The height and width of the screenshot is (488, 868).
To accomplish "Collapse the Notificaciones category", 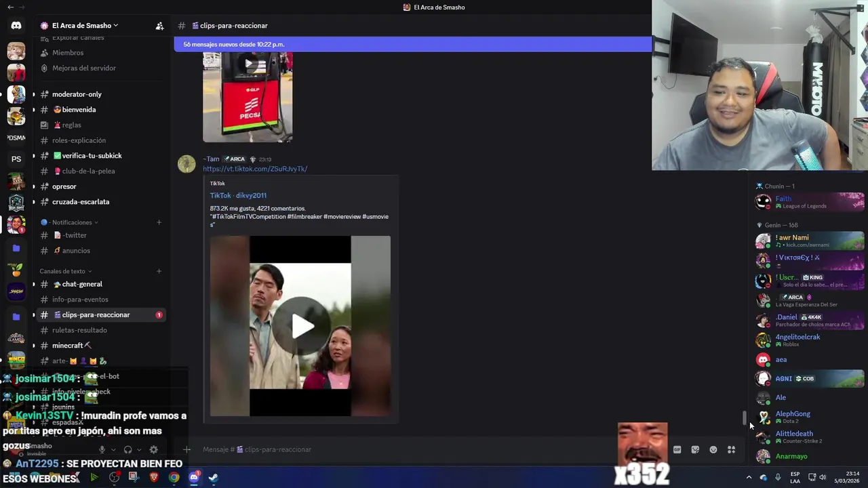I will click(71, 222).
